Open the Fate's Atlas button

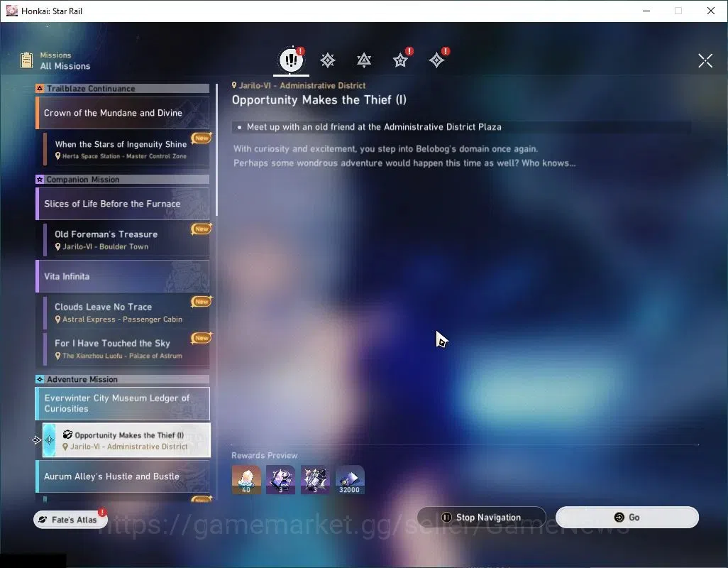[70, 519]
